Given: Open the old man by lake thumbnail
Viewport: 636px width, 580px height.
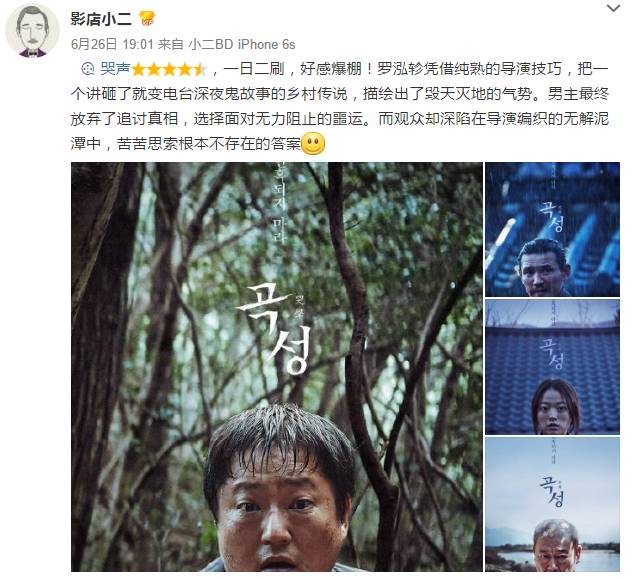Looking at the screenshot, I should tap(552, 505).
